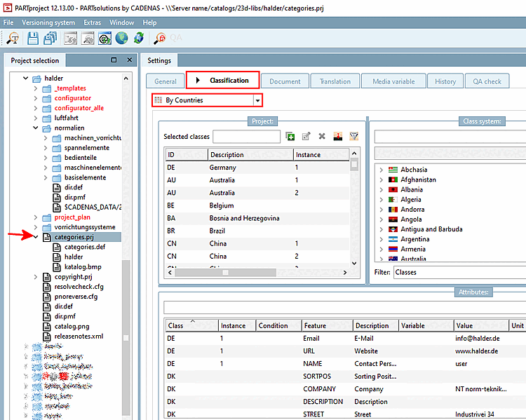Click the grid icon in By Countries combo
This screenshot has width=526, height=420.
pyautogui.click(x=158, y=100)
